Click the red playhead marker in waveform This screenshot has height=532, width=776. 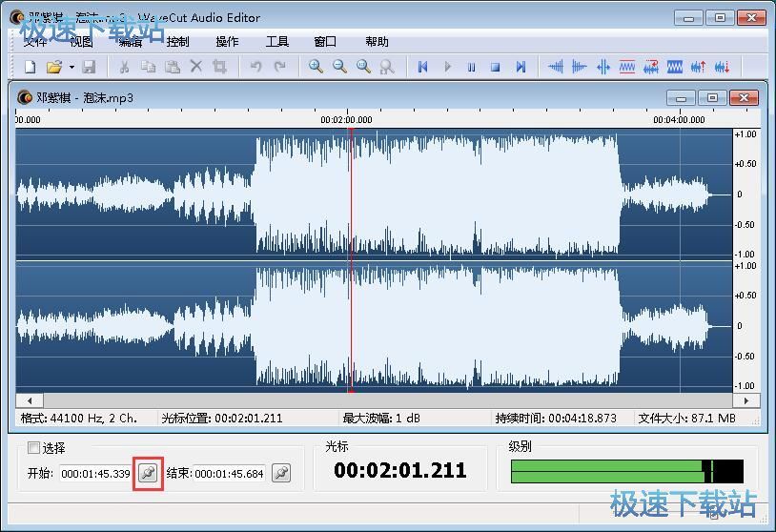[x=351, y=257]
